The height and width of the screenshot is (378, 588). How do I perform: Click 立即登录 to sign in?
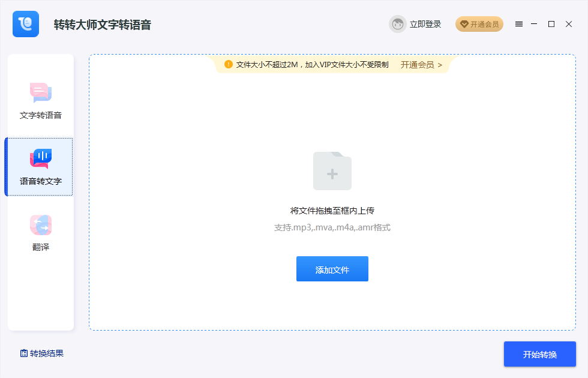428,24
